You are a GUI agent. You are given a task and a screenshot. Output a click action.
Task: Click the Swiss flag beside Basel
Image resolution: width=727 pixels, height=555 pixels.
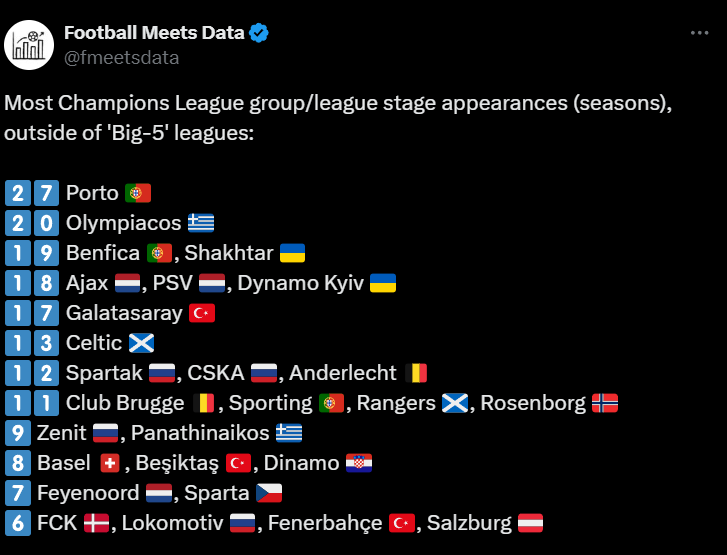point(110,463)
